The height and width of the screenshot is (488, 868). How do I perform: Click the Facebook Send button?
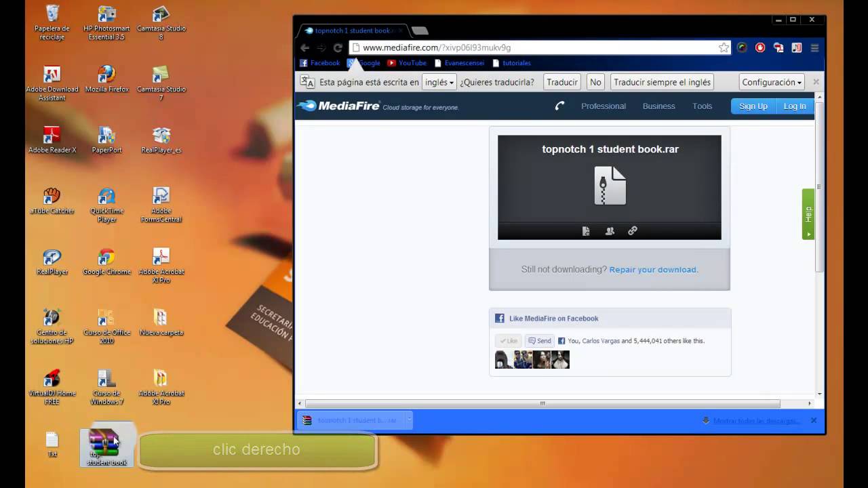[x=540, y=341]
